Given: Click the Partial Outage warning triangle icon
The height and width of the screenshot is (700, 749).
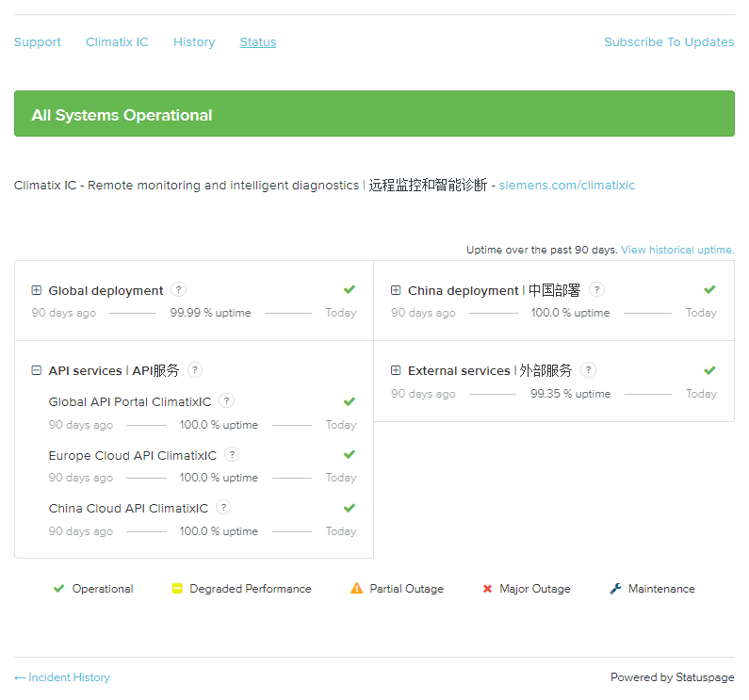Looking at the screenshot, I should pos(357,588).
